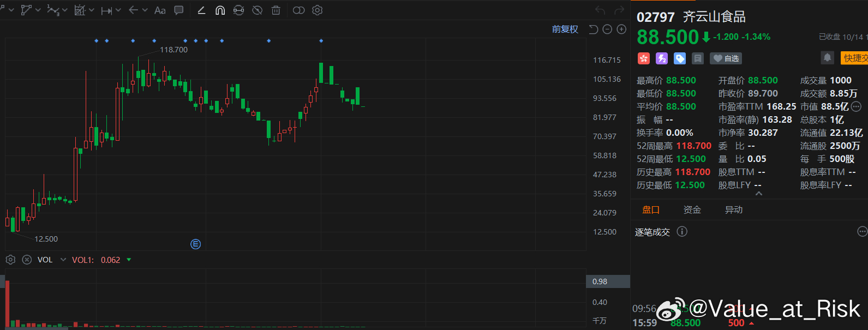Zoom out the chart with minus icon
Image resolution: width=868 pixels, height=330 pixels.
point(607,29)
